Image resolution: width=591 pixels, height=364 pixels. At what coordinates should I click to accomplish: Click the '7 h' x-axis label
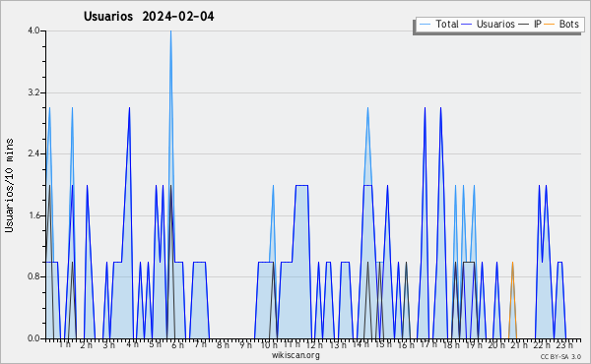(x=200, y=344)
